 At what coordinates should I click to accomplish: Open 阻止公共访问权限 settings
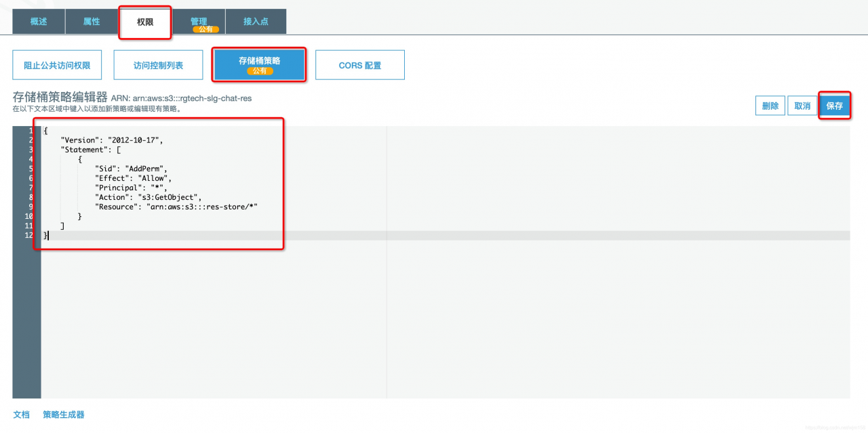pos(57,65)
